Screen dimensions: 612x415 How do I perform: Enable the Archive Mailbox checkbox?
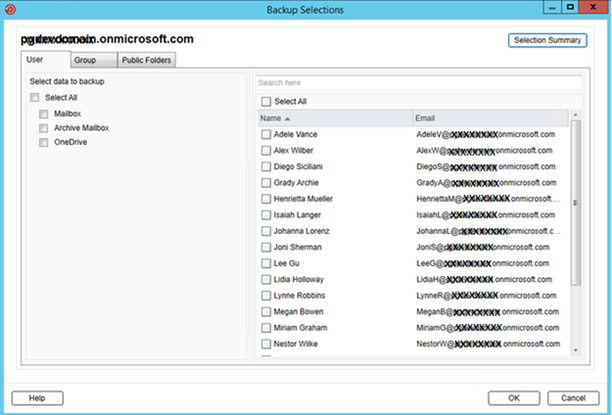43,128
